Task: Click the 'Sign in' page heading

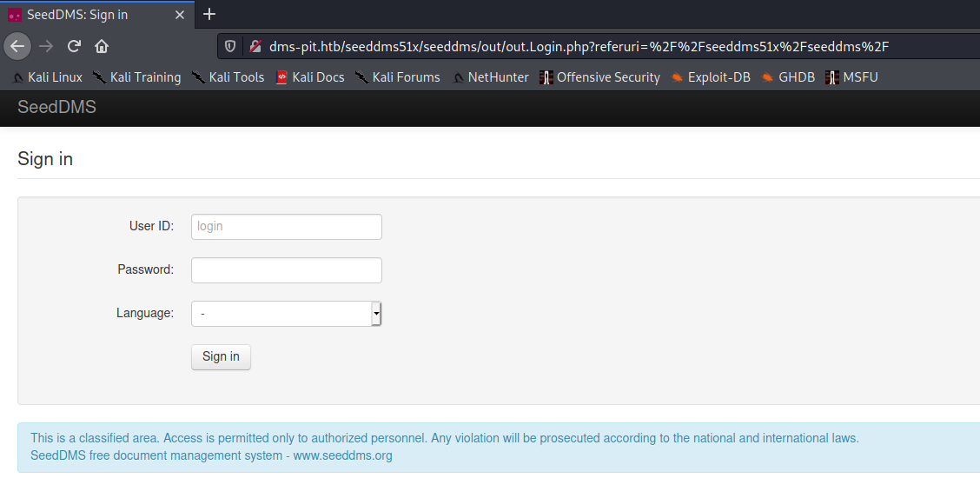Action: coord(45,159)
